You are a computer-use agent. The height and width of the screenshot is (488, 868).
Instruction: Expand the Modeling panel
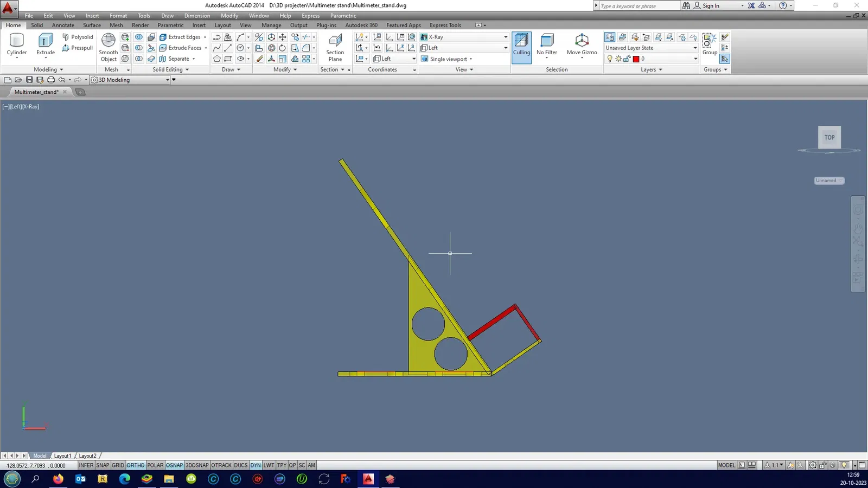(48, 69)
